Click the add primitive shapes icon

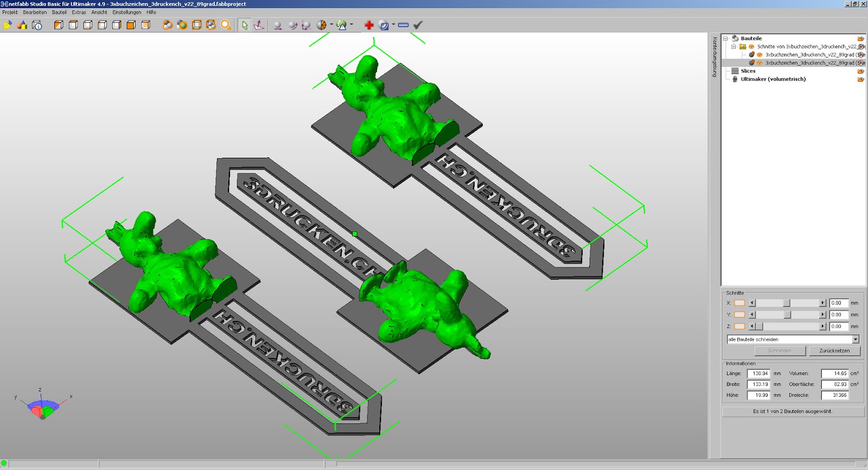(22, 25)
